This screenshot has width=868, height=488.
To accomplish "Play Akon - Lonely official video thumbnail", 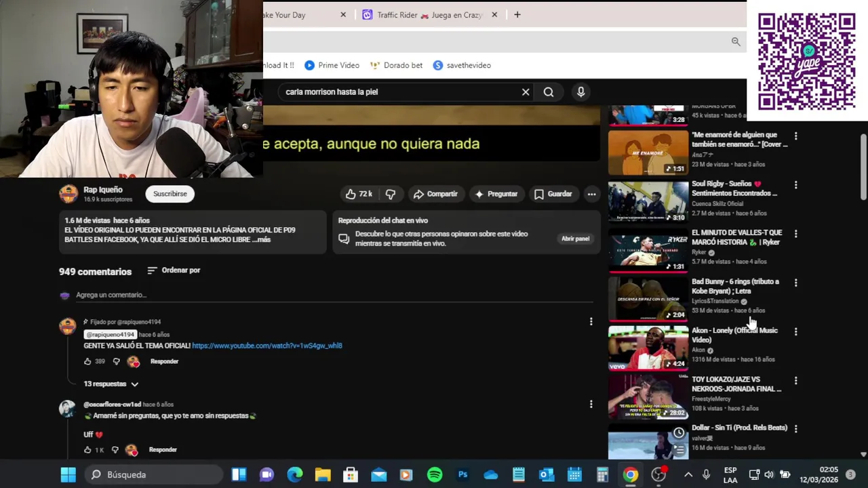I will (648, 348).
